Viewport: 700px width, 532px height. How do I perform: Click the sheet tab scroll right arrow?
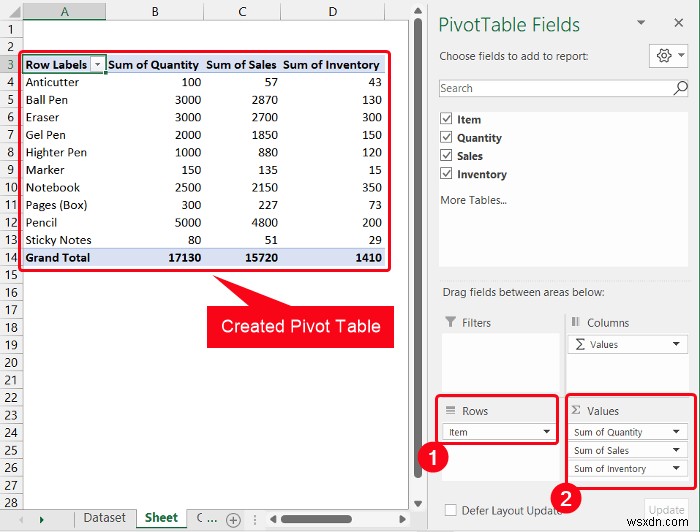[x=42, y=520]
